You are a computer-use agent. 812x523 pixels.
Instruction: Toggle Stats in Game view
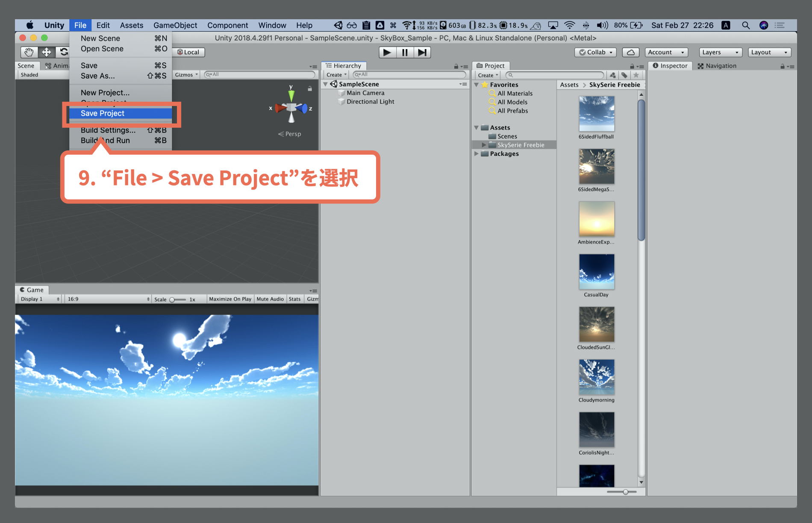(294, 299)
